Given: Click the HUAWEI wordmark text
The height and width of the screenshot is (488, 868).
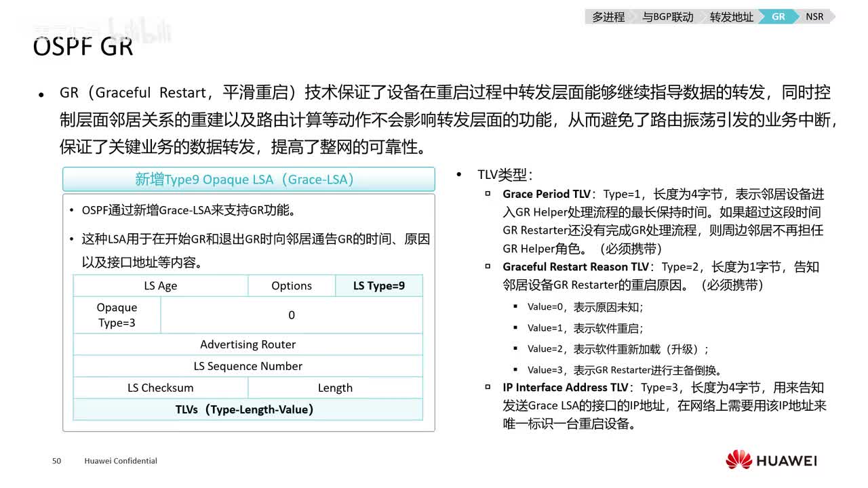Looking at the screenshot, I should (787, 461).
